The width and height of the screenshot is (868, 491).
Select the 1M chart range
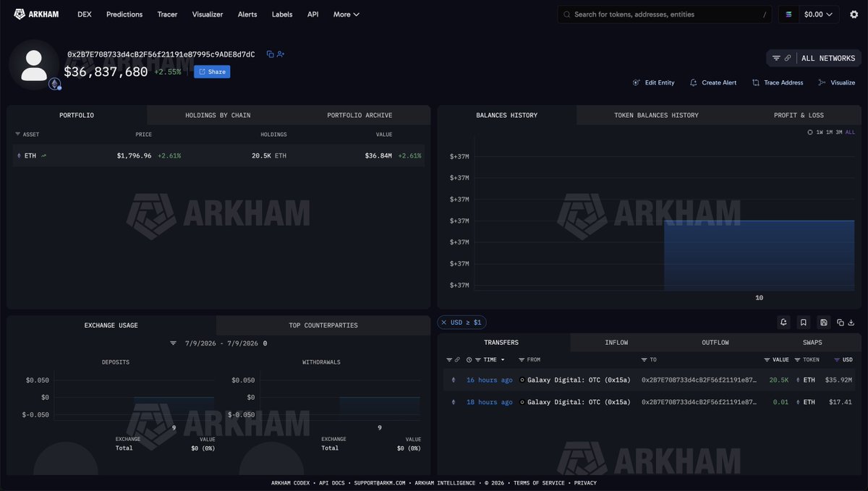coord(830,132)
